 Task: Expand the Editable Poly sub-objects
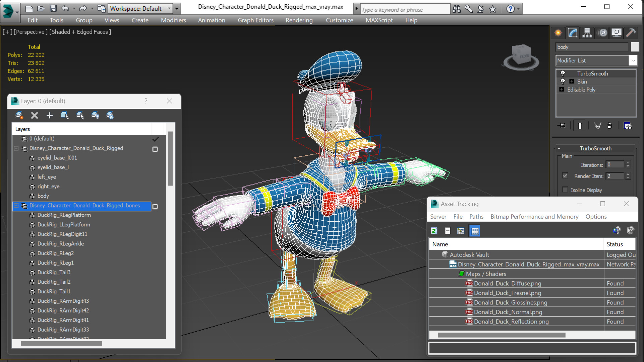[x=562, y=89]
